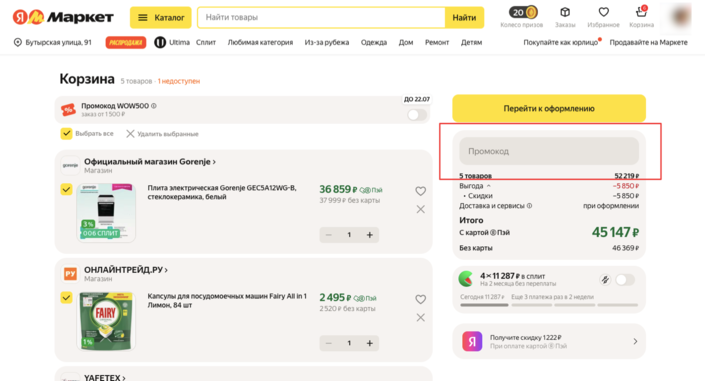This screenshot has width=705, height=381.
Task: Collapse the Выгода breakdown chevron
Action: (489, 186)
